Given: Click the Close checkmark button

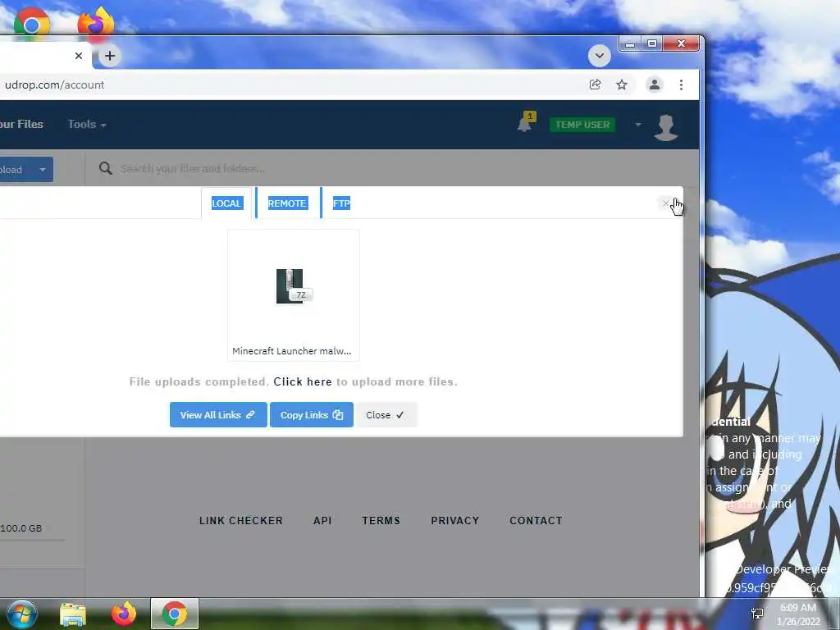Looking at the screenshot, I should pyautogui.click(x=386, y=414).
